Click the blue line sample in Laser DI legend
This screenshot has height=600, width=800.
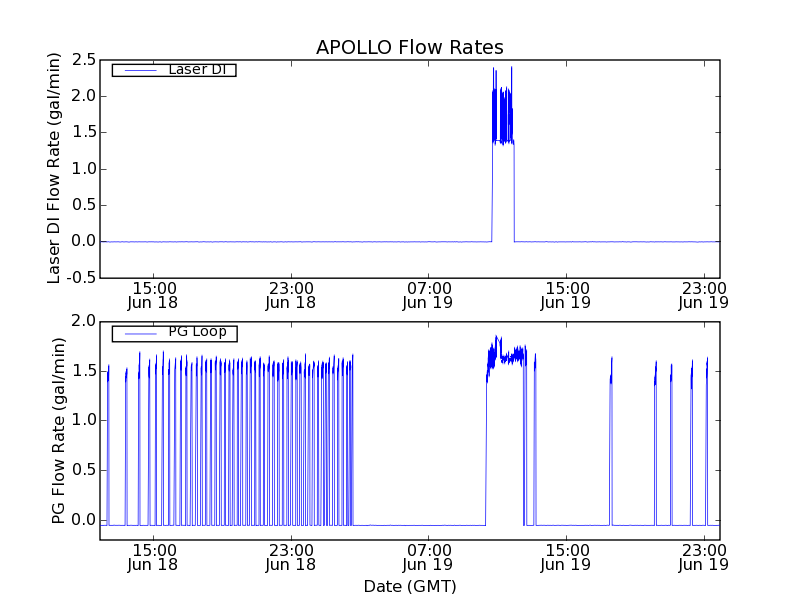(x=141, y=70)
